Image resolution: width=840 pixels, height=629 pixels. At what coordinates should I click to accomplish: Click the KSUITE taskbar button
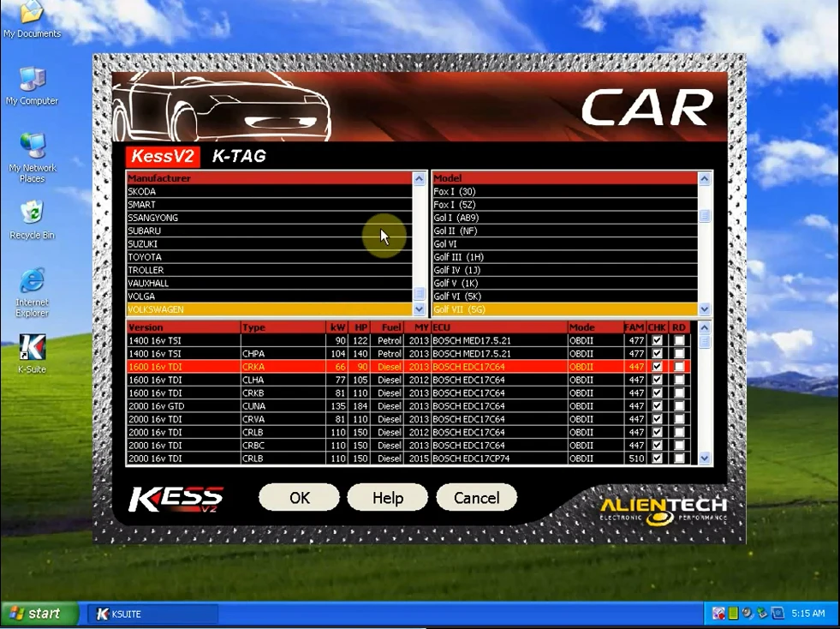point(152,614)
